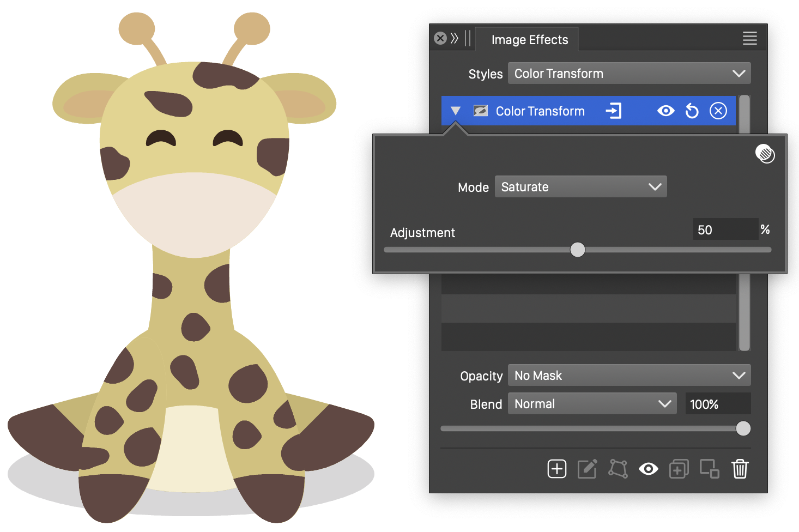This screenshot has height=532, width=799.
Task: Open the Opacity No Mask dropdown
Action: [x=629, y=376]
